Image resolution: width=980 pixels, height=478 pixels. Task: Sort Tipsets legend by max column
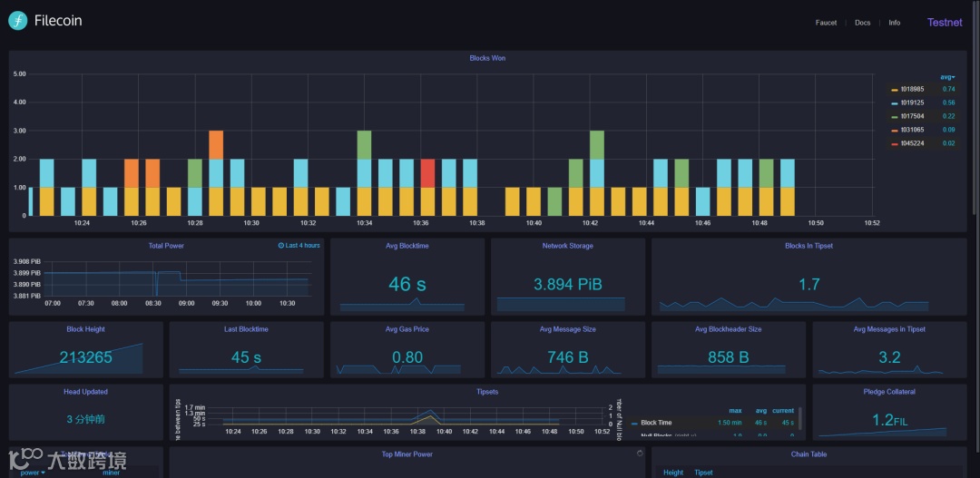[735, 411]
